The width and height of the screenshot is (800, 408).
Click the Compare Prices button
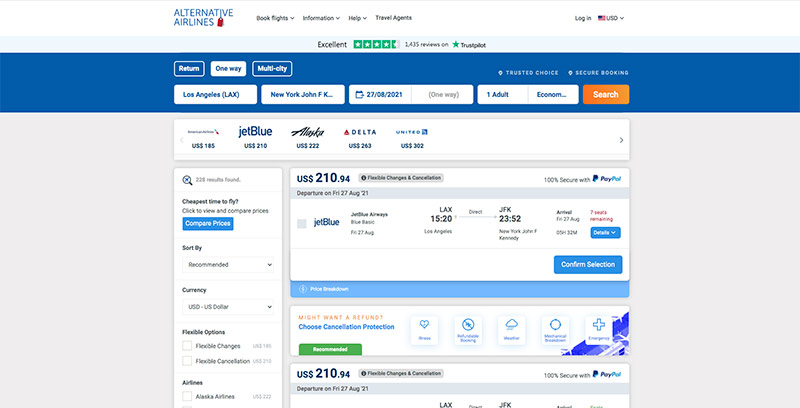pos(208,223)
